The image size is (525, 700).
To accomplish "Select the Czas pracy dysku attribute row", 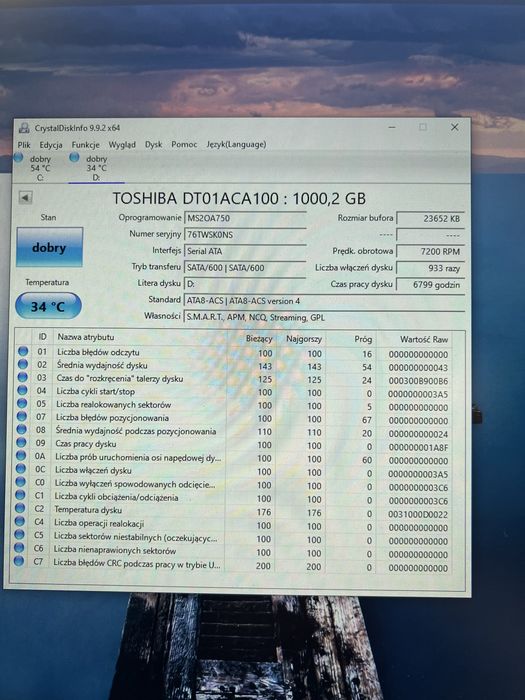I will (x=232, y=445).
